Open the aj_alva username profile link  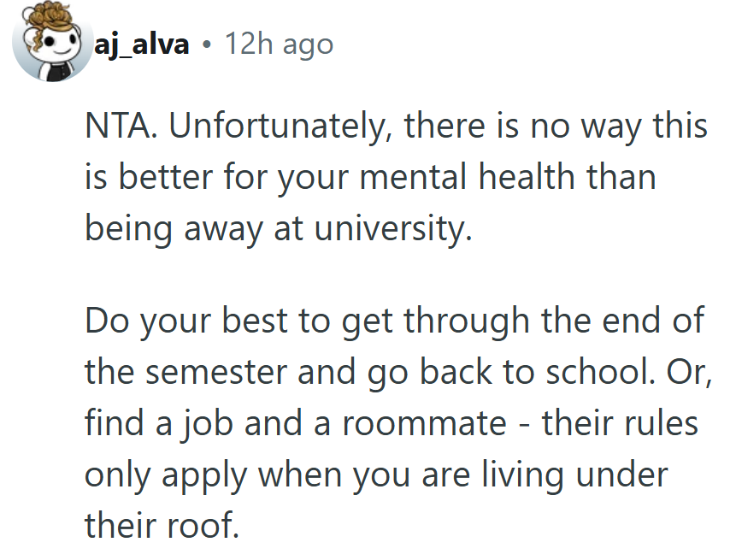(141, 44)
